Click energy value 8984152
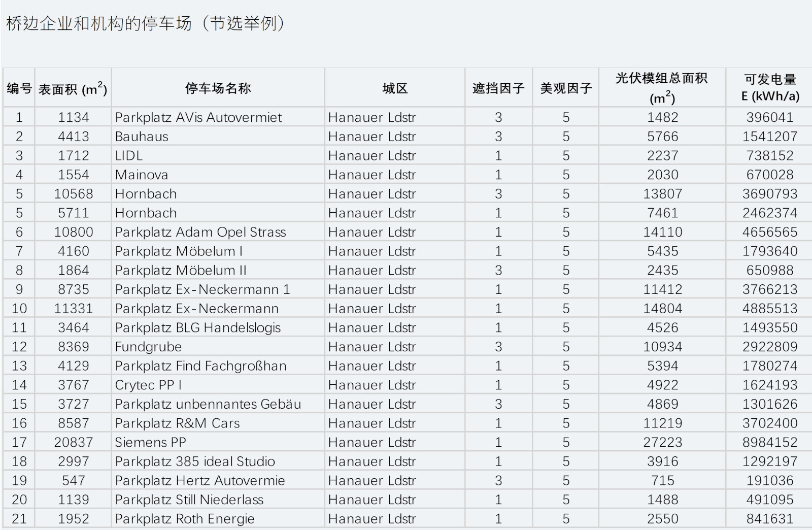This screenshot has height=530, width=812. [x=770, y=442]
